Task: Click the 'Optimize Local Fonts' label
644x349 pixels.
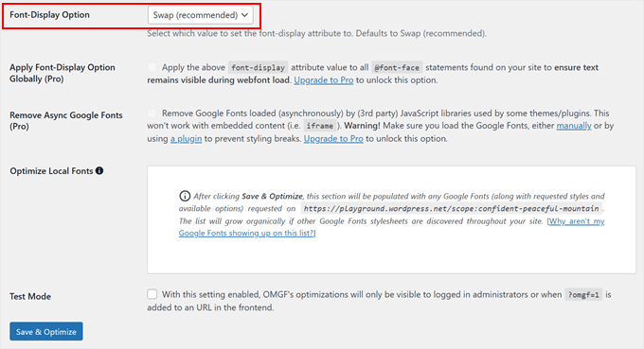Action: tap(51, 171)
